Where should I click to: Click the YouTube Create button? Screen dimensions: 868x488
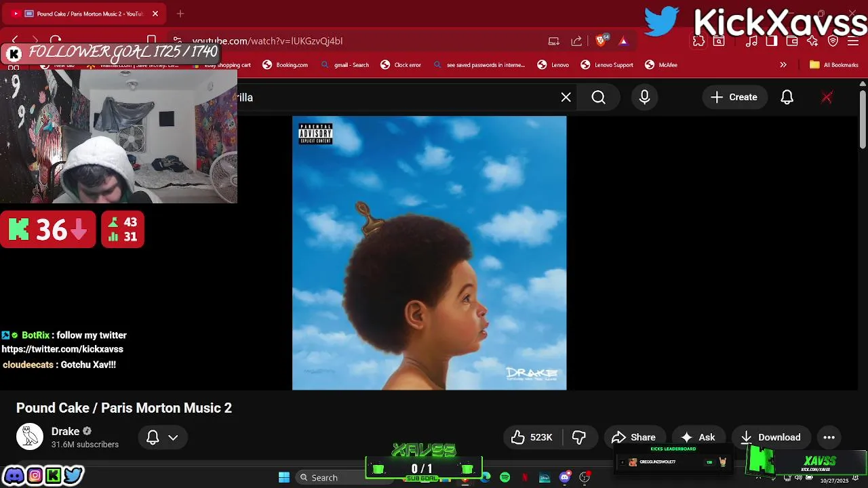pyautogui.click(x=734, y=97)
